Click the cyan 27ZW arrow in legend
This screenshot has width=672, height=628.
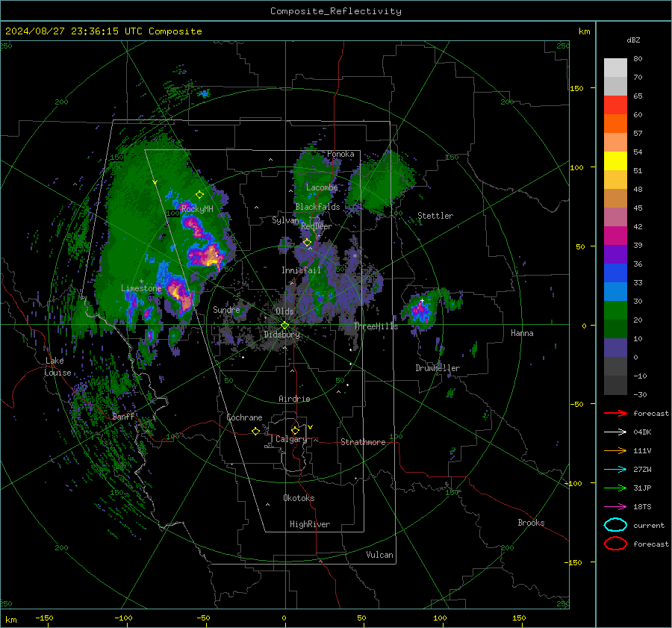tap(615, 470)
